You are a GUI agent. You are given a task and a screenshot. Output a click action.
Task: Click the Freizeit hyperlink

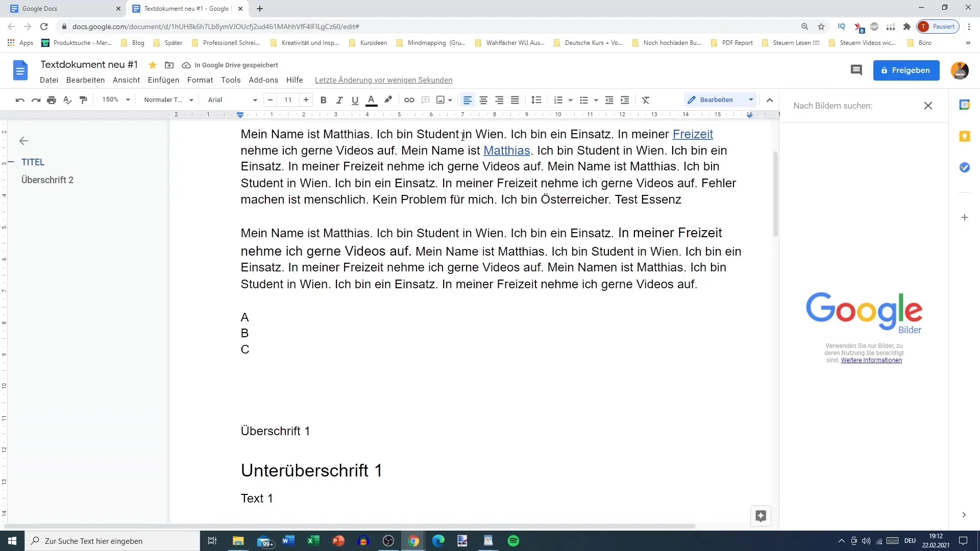[x=692, y=134]
